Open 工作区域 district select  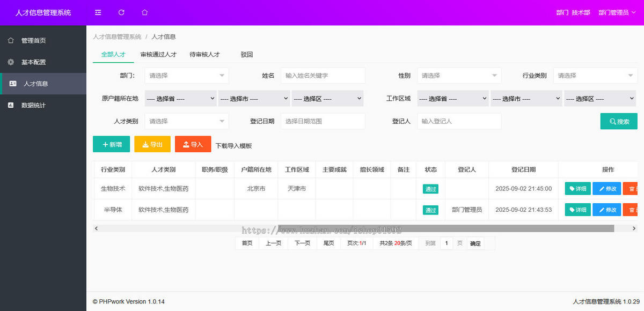[x=600, y=99]
